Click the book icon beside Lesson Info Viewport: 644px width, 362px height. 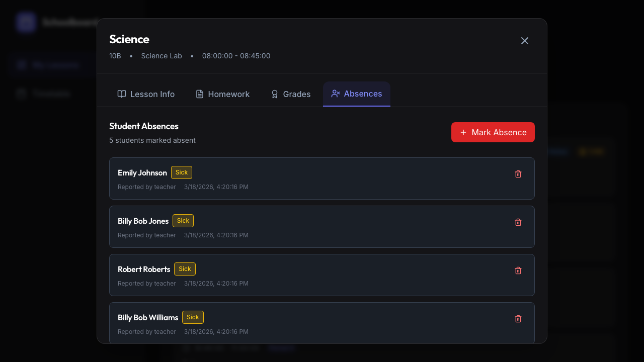122,94
